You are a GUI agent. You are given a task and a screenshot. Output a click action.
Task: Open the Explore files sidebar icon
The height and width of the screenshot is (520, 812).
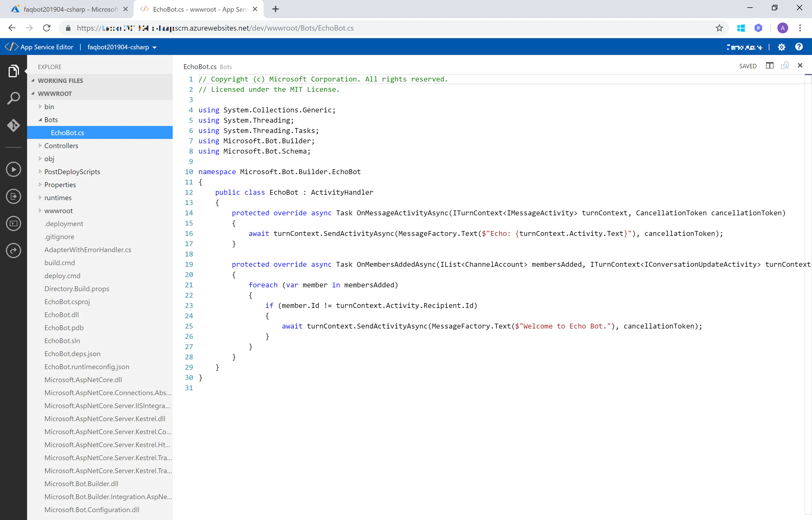(x=14, y=71)
